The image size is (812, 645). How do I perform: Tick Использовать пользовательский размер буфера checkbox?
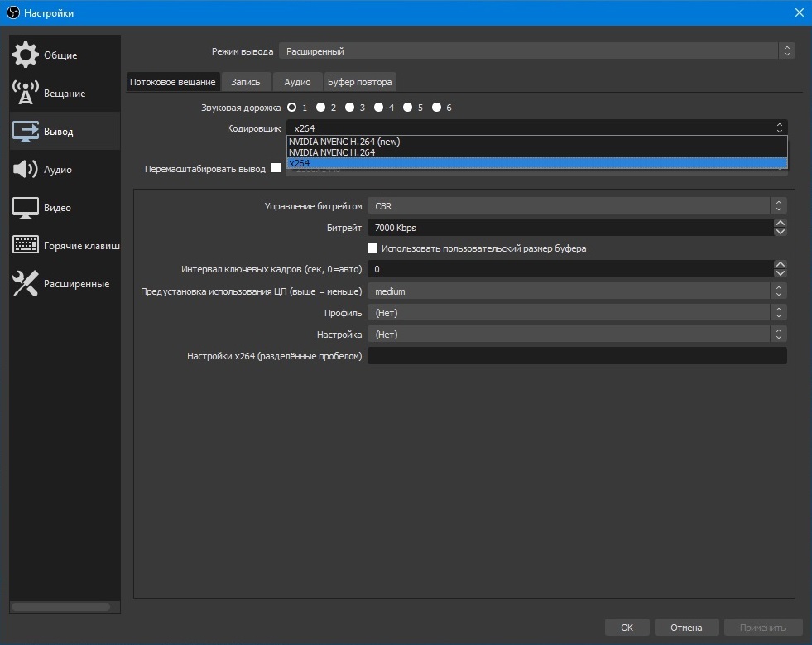point(372,248)
